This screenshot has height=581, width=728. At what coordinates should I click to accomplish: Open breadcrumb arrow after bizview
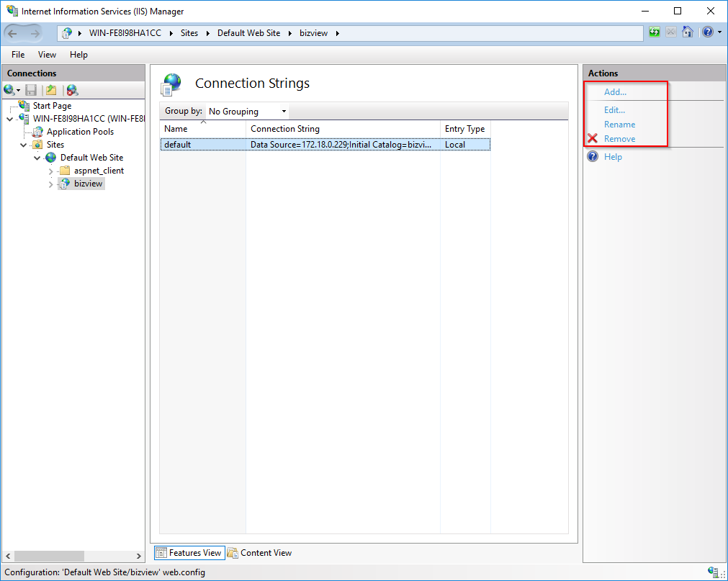coord(338,33)
